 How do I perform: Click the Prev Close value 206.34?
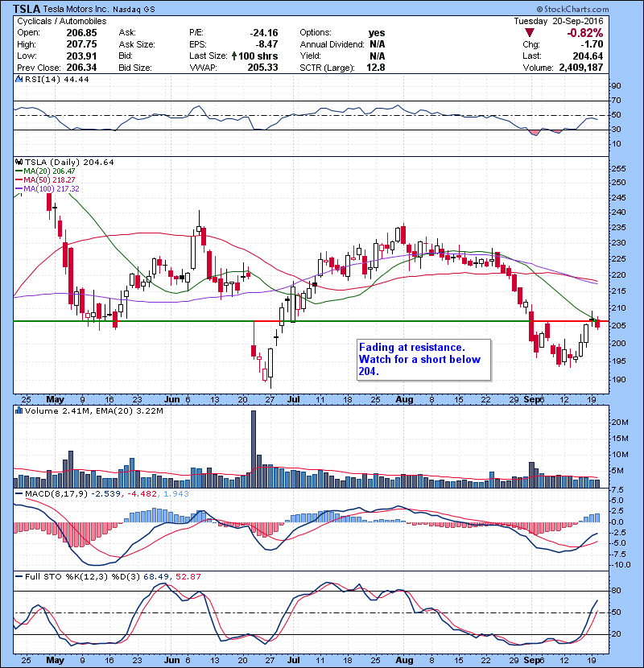[81, 68]
